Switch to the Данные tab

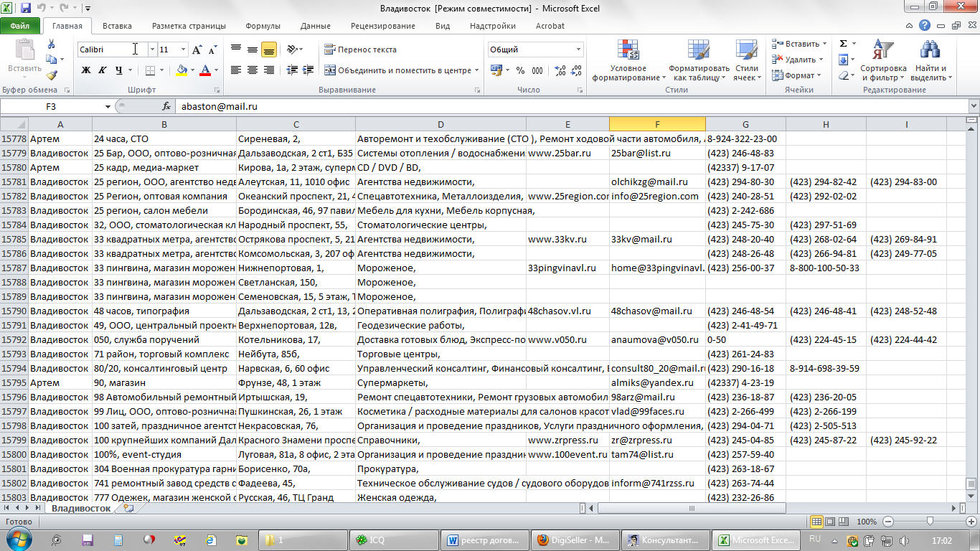[316, 26]
